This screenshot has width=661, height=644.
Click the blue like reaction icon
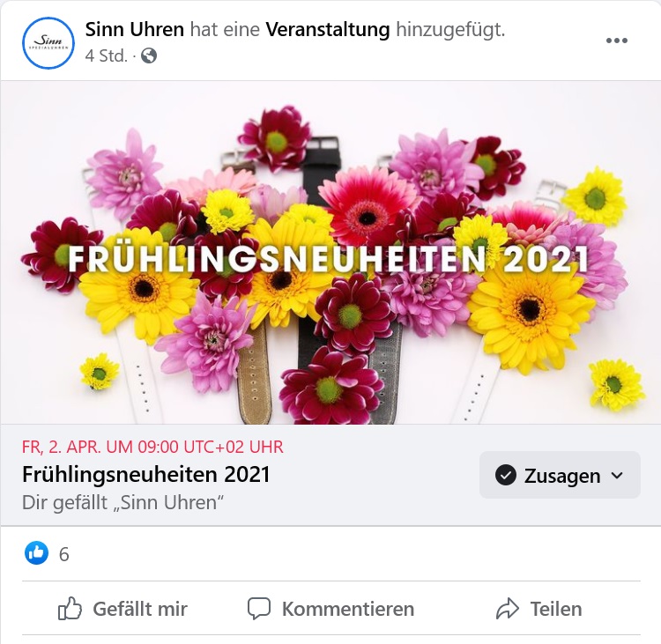(37, 553)
